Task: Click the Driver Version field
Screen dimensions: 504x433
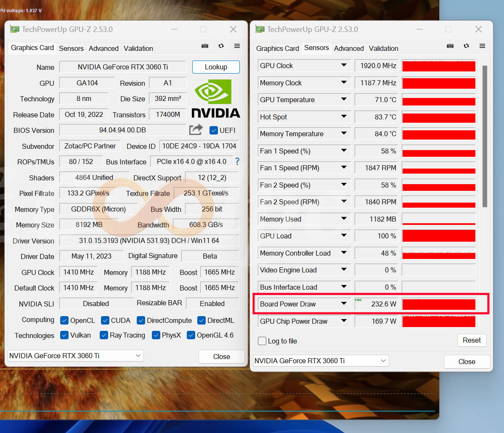Action: point(149,240)
